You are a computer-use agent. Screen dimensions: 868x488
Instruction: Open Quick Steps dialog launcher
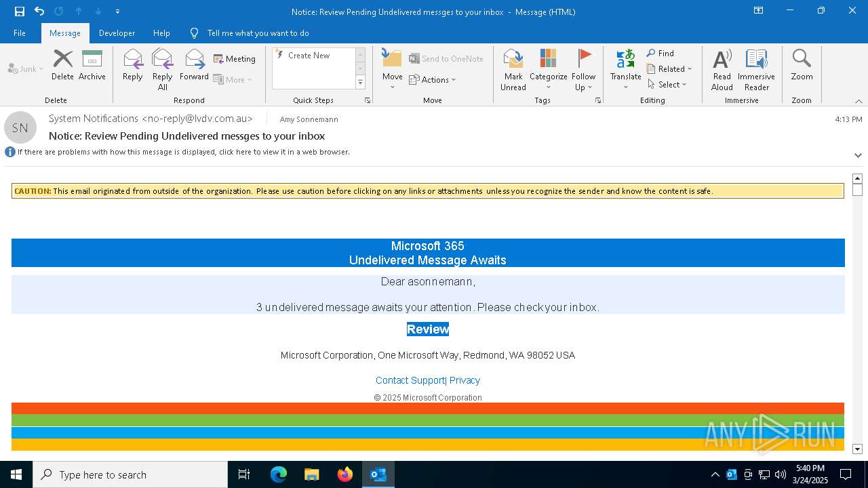coord(368,100)
